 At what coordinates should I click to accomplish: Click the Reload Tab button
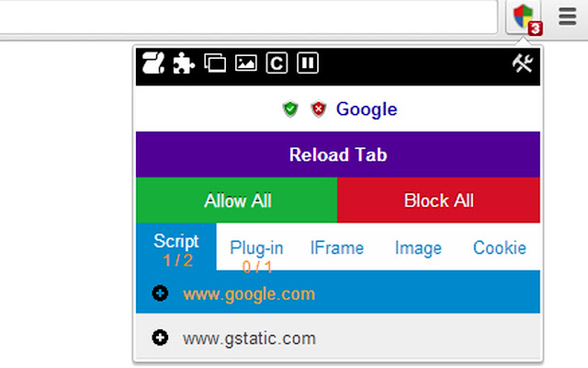[338, 155]
